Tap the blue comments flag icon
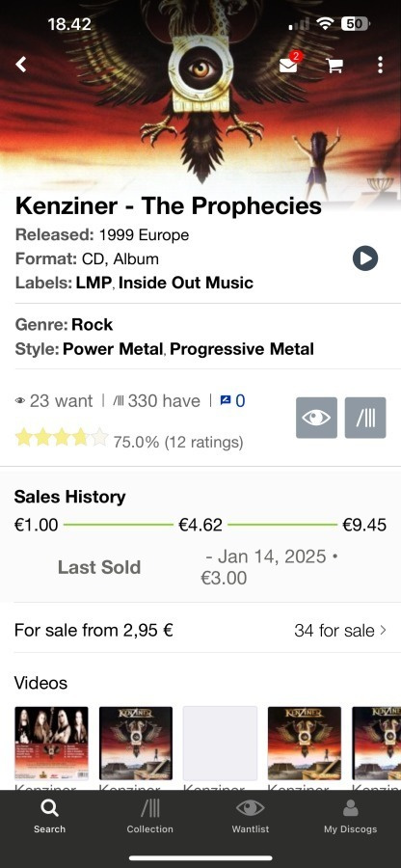 click(x=226, y=400)
